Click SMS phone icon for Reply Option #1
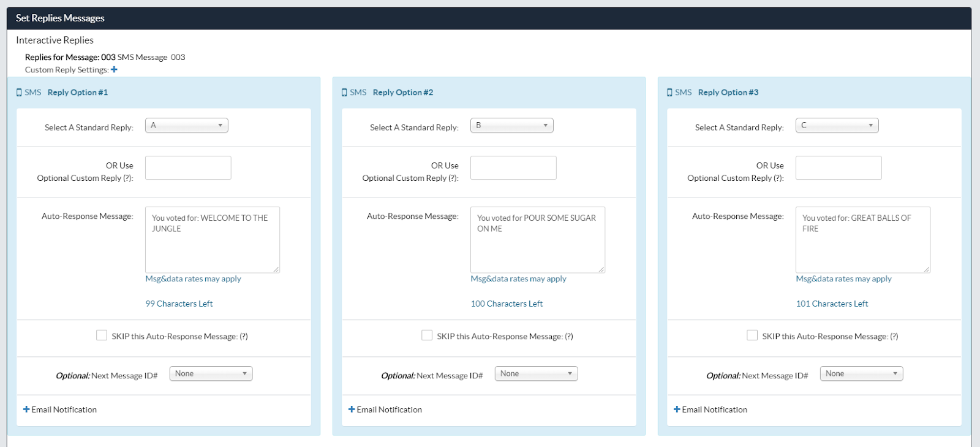The image size is (980, 447). [x=19, y=93]
